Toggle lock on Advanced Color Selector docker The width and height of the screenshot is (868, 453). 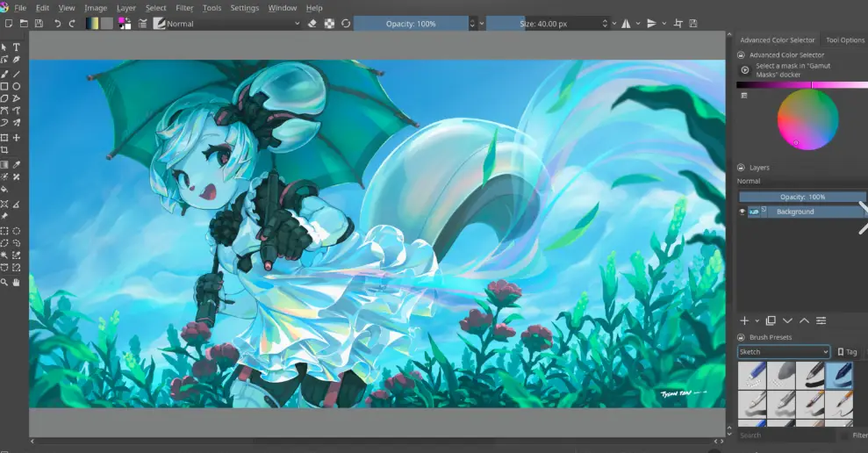[x=741, y=54]
